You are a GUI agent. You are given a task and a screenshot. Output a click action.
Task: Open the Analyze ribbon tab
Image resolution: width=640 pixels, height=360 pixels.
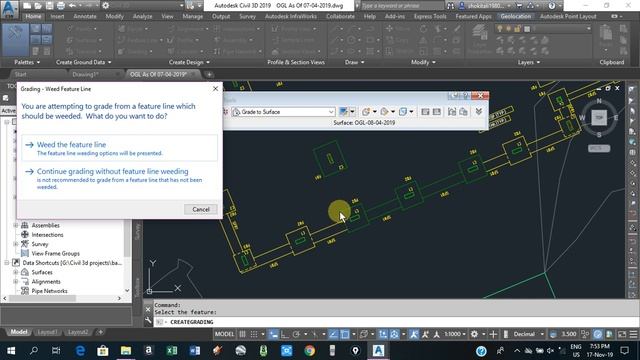[142, 16]
